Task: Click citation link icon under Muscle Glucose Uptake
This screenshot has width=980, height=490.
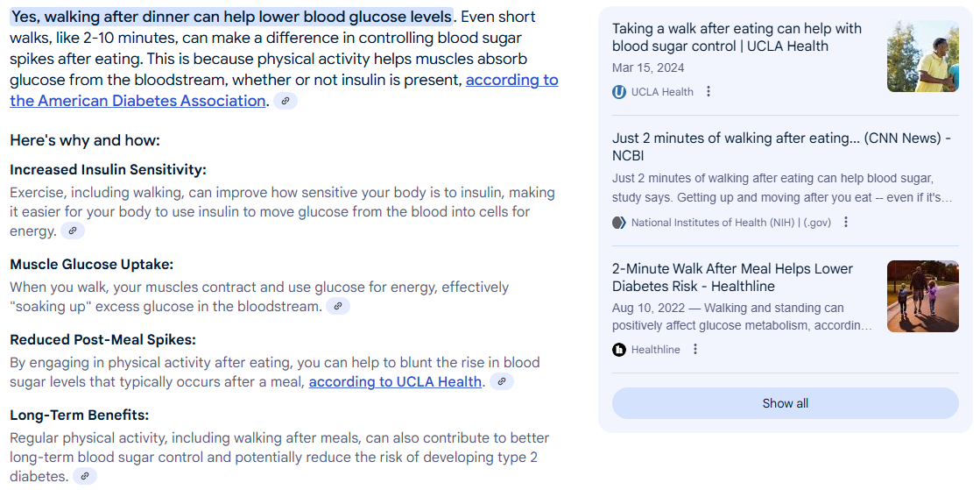Action: pos(338,306)
